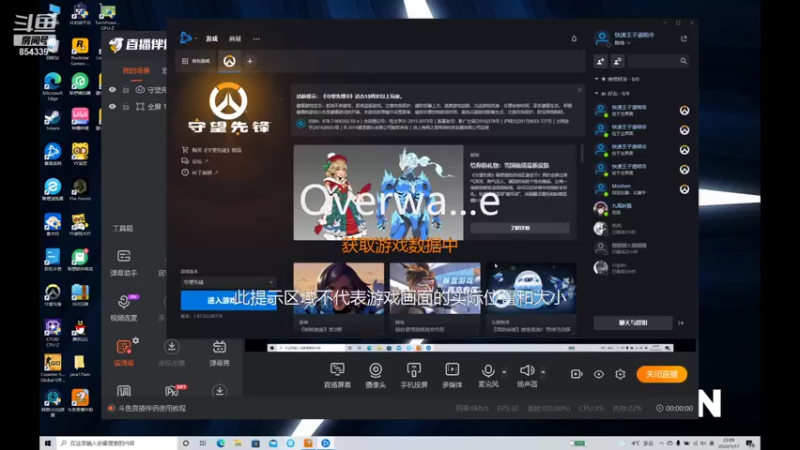Viewport: 800px width, 450px height.
Task: Show 所有游戏 all games tab
Action: point(196,61)
